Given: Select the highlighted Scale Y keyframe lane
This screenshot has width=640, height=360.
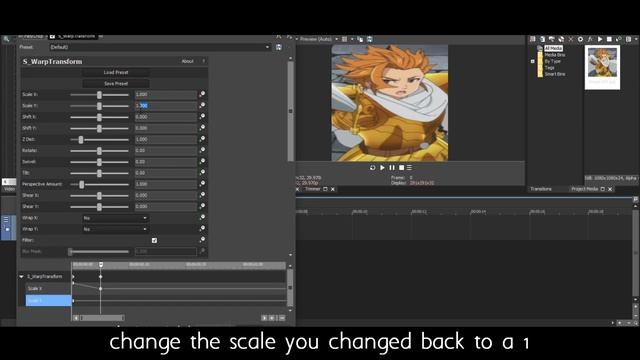Looking at the screenshot, I should click(49, 300).
